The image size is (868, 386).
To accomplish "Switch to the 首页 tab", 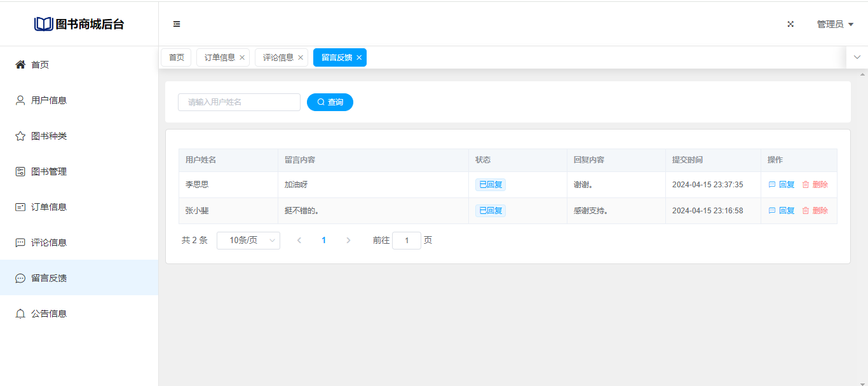I will click(176, 58).
